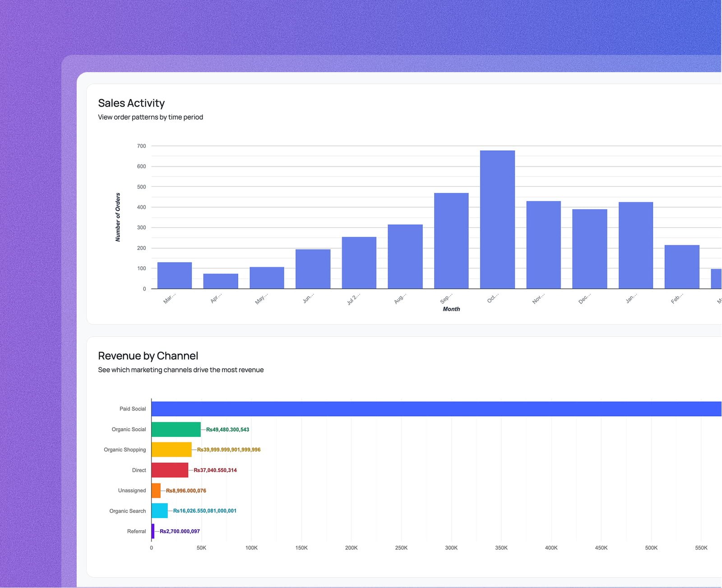Click the blue Paid Social revenue bar

coord(406,408)
